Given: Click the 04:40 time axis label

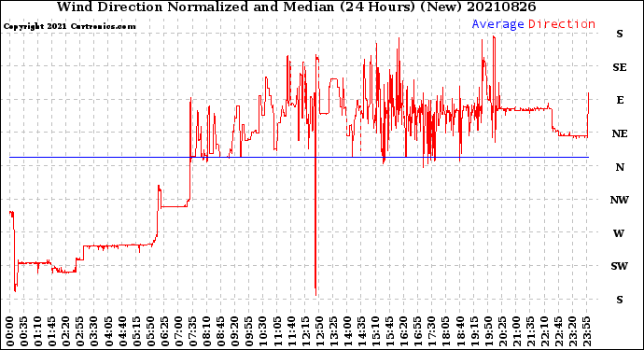Looking at the screenshot, I should (x=122, y=331).
